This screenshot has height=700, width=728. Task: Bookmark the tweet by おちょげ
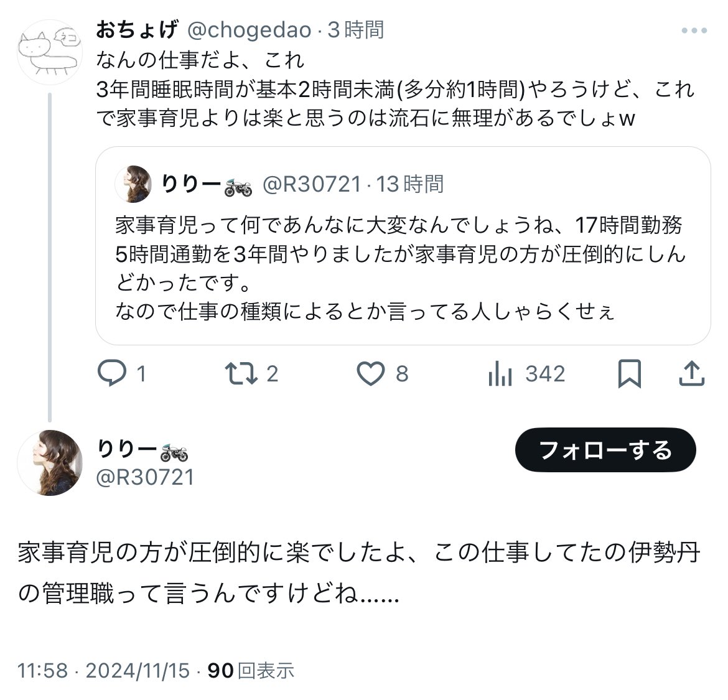[629, 373]
